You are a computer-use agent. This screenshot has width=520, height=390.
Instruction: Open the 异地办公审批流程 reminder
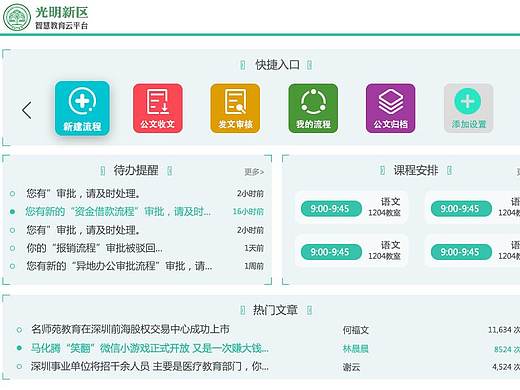pyautogui.click(x=119, y=266)
